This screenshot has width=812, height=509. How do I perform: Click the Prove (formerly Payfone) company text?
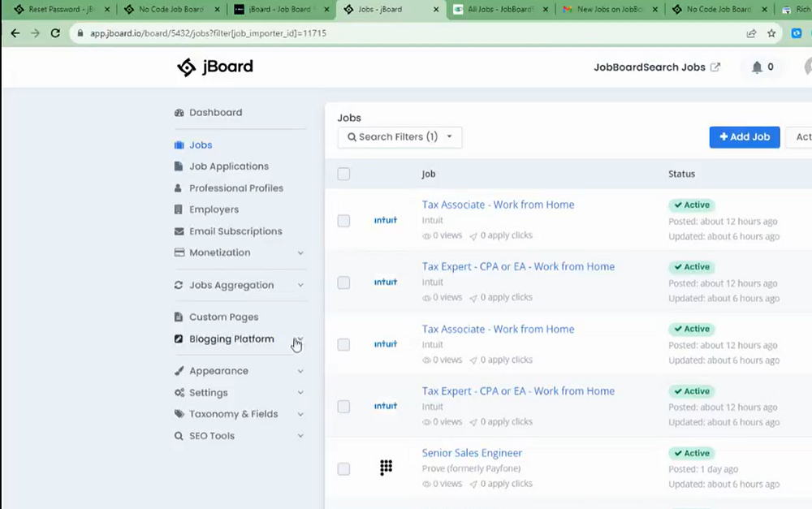click(471, 468)
